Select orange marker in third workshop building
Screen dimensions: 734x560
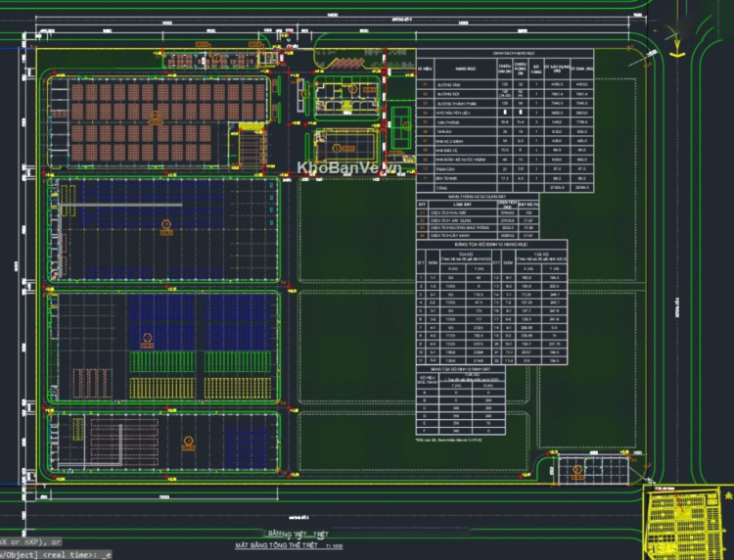pyautogui.click(x=147, y=338)
